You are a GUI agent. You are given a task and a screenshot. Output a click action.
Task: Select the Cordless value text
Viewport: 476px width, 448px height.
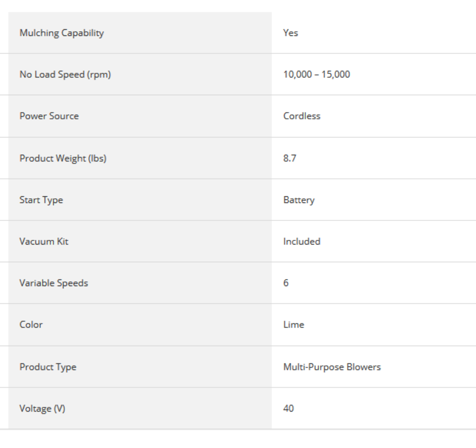[x=302, y=116]
